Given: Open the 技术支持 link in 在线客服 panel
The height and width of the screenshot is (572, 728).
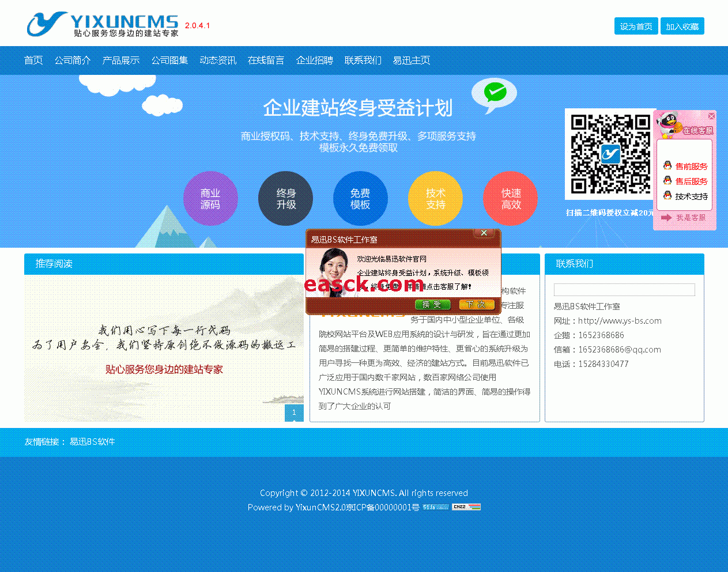Looking at the screenshot, I should 691,196.
